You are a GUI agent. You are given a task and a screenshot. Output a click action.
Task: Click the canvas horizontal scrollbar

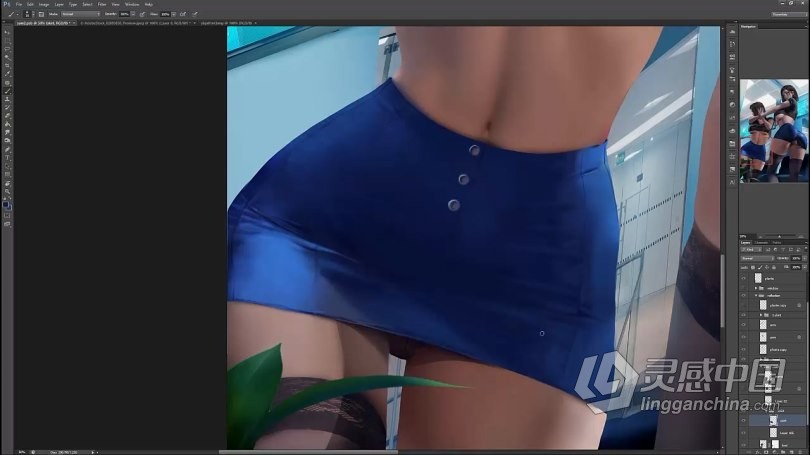pos(308,452)
